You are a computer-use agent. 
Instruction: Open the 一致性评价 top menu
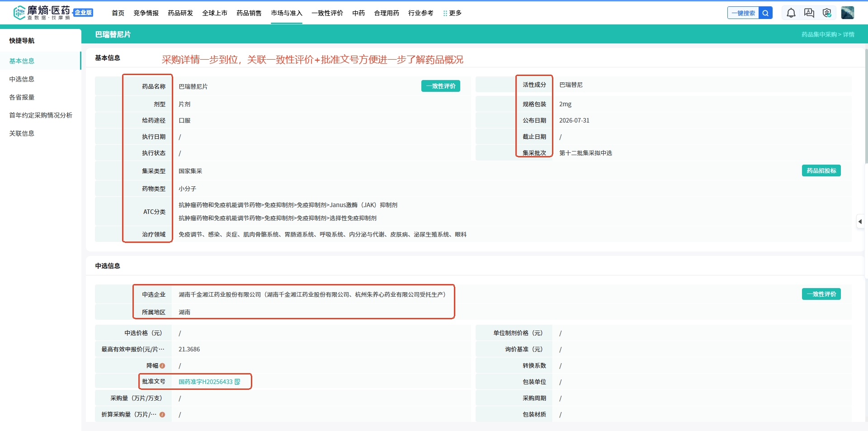(x=327, y=13)
